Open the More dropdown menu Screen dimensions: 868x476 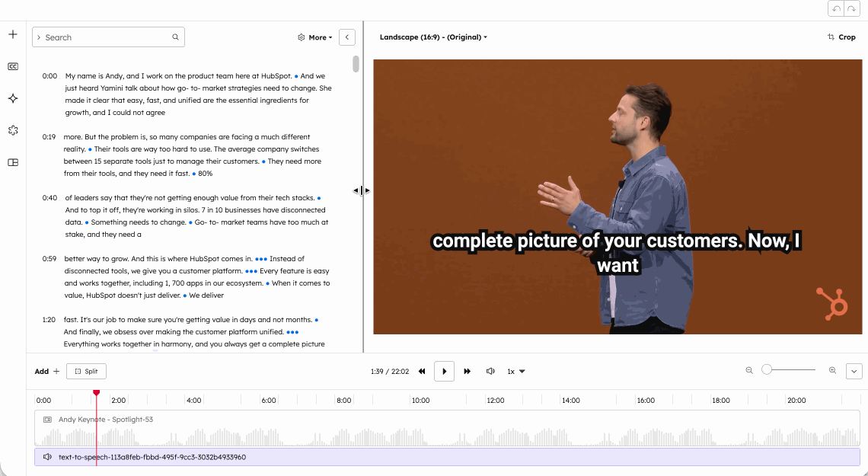(x=314, y=37)
